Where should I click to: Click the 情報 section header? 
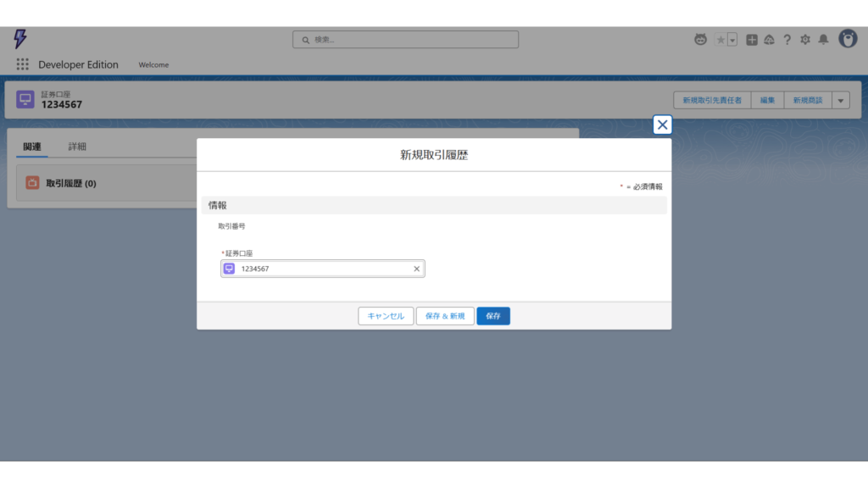click(x=434, y=205)
